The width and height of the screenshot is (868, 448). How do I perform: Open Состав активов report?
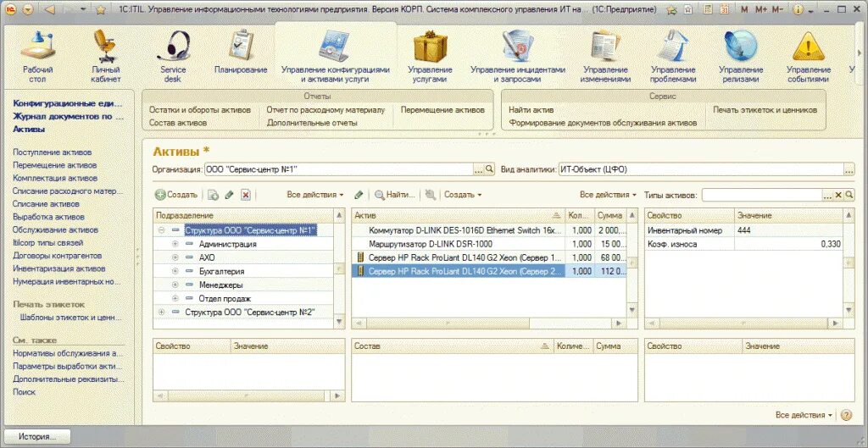[178, 123]
